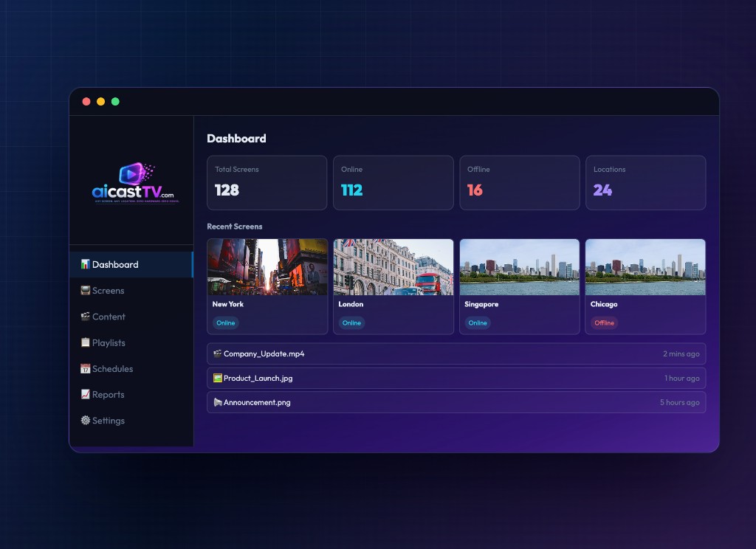Close the window with red button
Screen dimensions: 756x549
click(86, 101)
